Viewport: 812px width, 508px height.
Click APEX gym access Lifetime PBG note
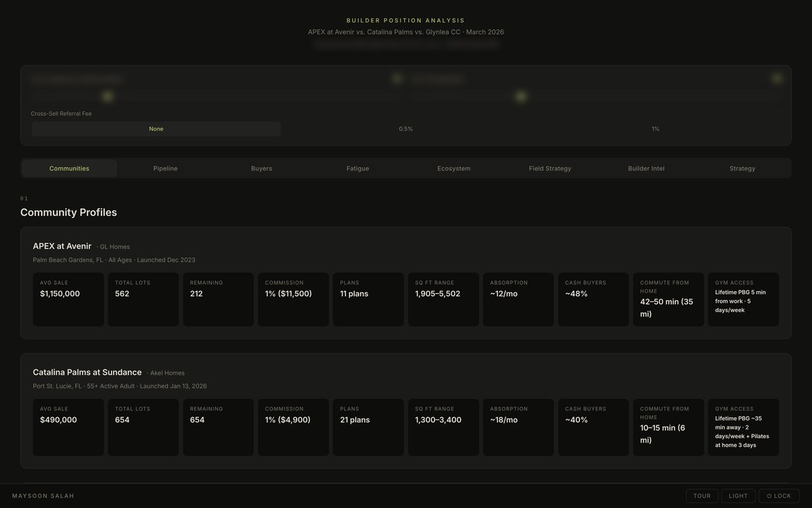point(741,301)
